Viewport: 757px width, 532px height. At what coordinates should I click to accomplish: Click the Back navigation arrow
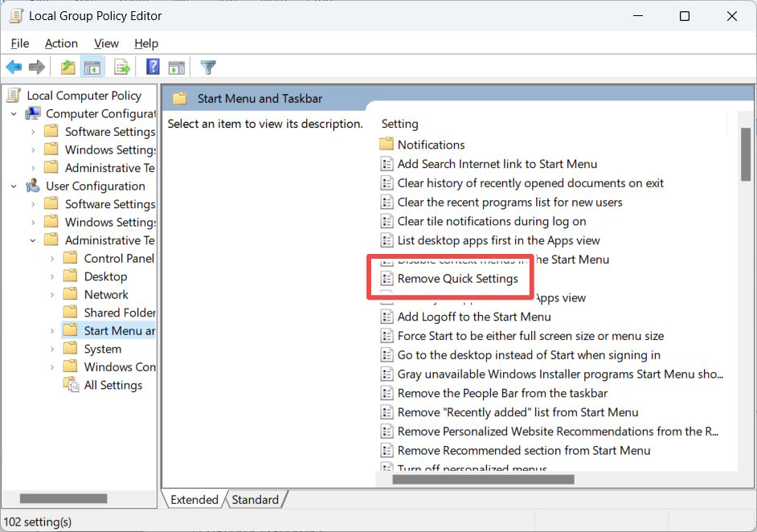pyautogui.click(x=13, y=67)
